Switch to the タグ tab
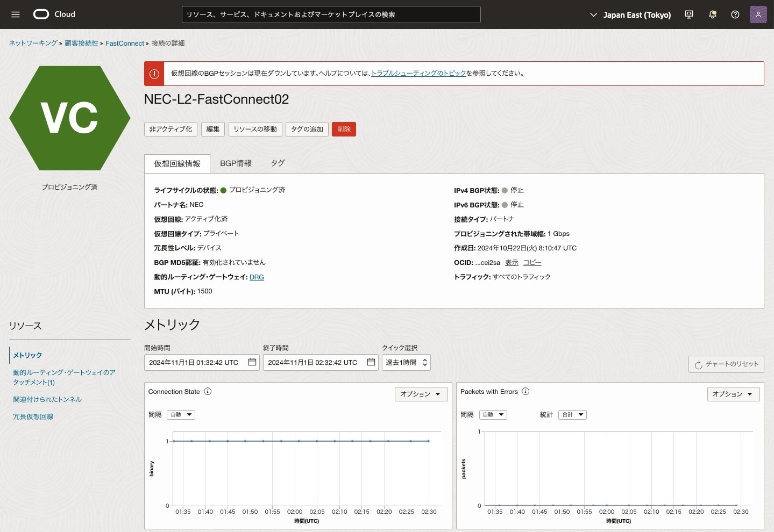This screenshot has width=774, height=532. (x=278, y=163)
